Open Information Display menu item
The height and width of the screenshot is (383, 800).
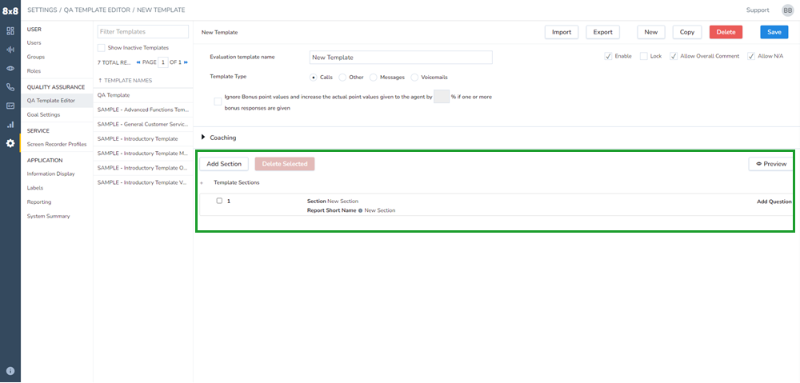pyautogui.click(x=51, y=174)
